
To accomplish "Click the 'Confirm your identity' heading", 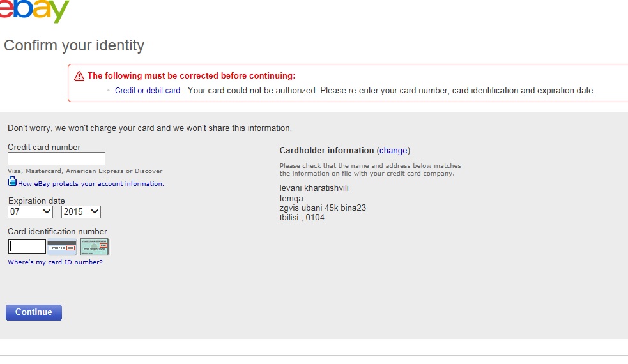I will click(74, 46).
